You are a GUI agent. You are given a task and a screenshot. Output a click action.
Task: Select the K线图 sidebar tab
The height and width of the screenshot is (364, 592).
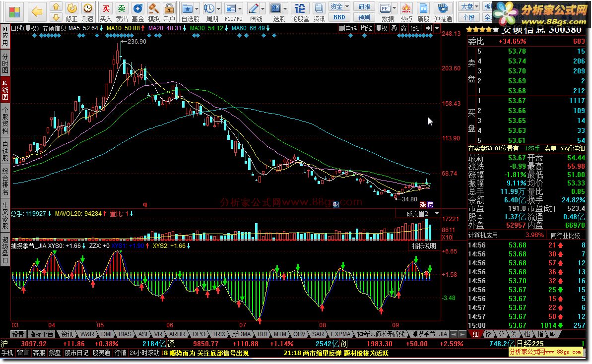pyautogui.click(x=5, y=90)
